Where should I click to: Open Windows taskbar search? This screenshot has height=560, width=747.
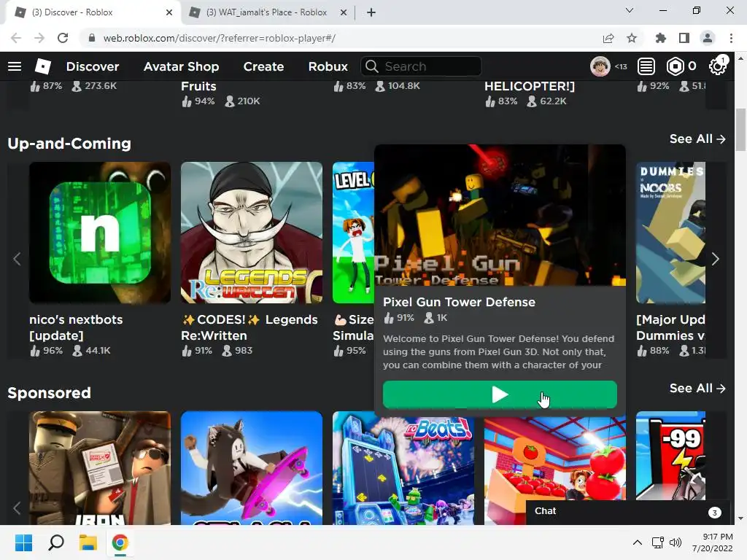tap(56, 542)
